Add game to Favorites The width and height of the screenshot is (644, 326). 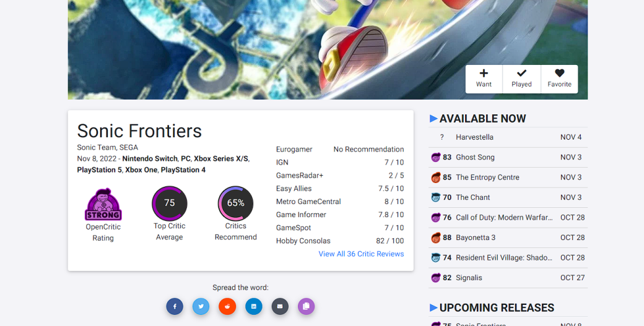559,79
